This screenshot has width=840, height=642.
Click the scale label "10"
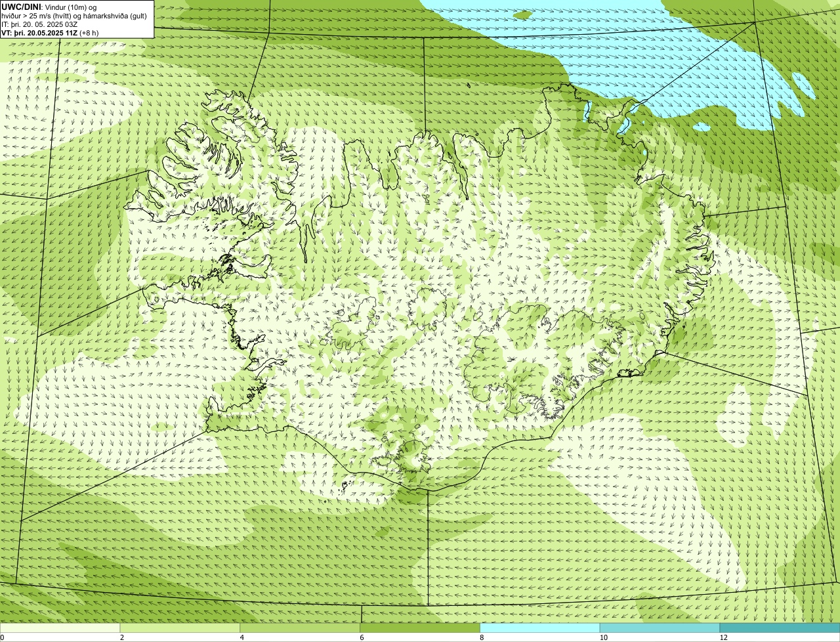click(x=603, y=637)
